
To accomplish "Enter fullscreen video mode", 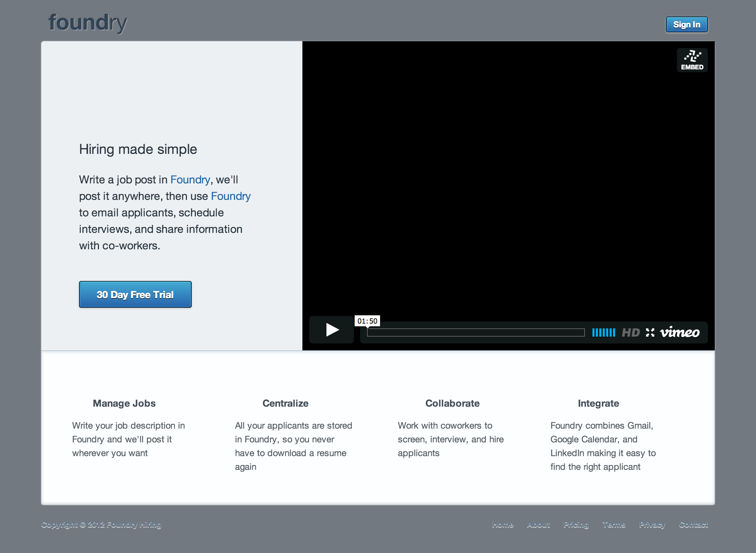I will 650,332.
